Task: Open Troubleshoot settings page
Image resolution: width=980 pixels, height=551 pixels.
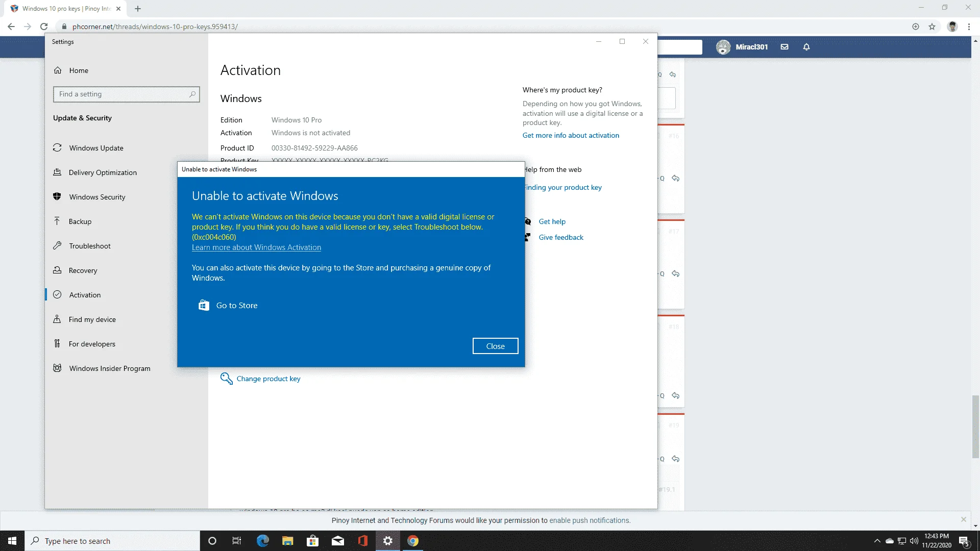Action: pyautogui.click(x=90, y=246)
